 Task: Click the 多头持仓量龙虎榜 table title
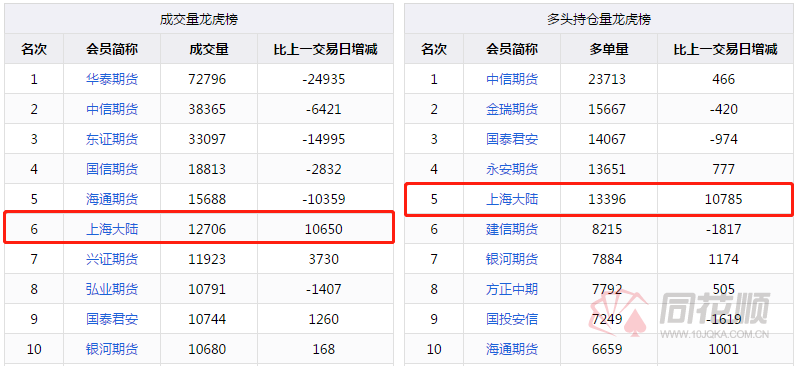point(599,19)
